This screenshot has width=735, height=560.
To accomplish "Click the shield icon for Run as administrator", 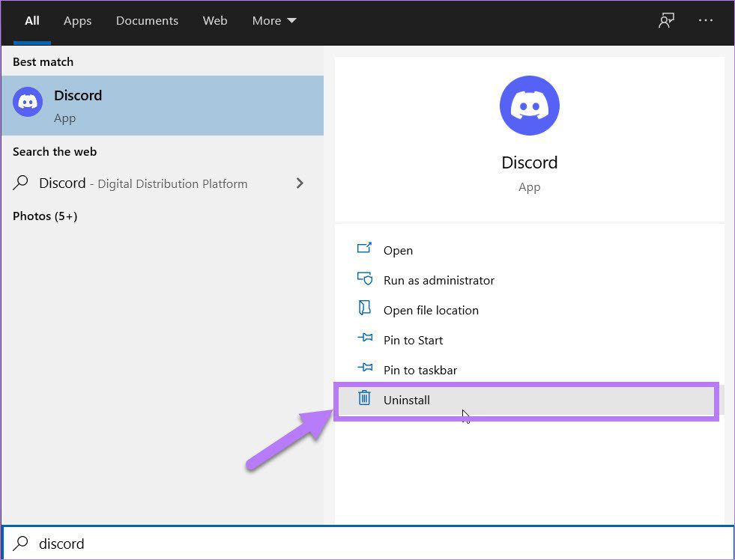I will click(364, 279).
